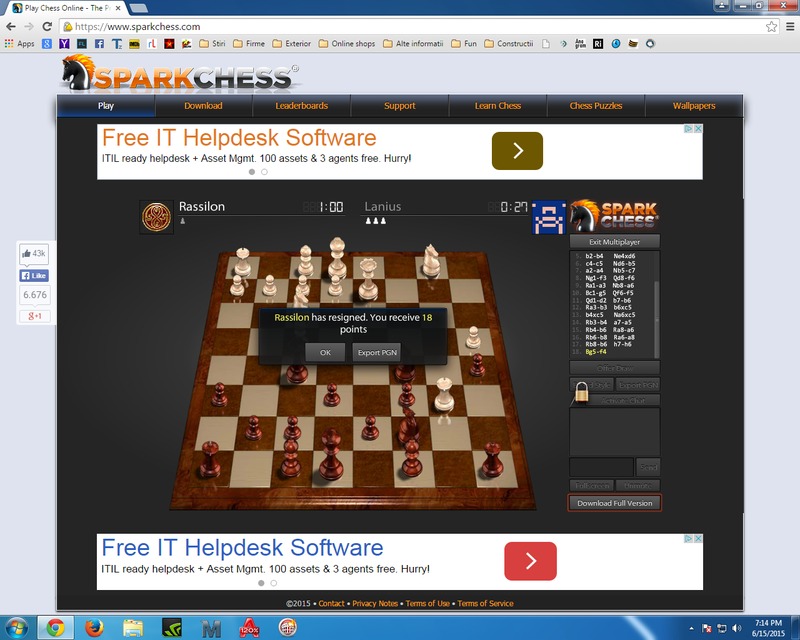Open the Play tab
Image resolution: width=800 pixels, height=640 pixels.
tap(106, 106)
